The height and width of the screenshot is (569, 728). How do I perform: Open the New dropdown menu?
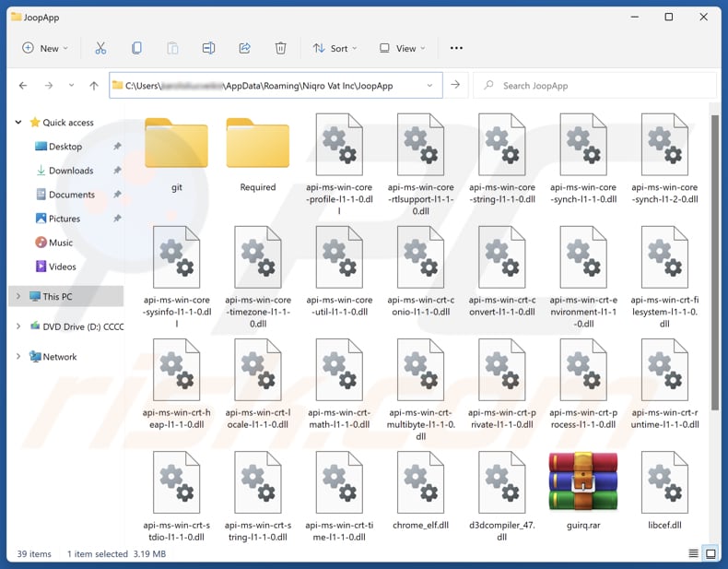coord(45,48)
